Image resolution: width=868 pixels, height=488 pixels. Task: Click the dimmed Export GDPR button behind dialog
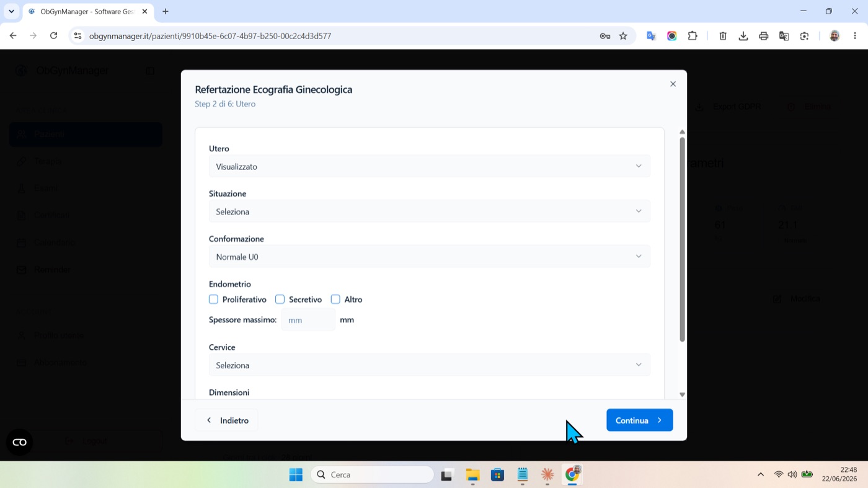coord(728,107)
